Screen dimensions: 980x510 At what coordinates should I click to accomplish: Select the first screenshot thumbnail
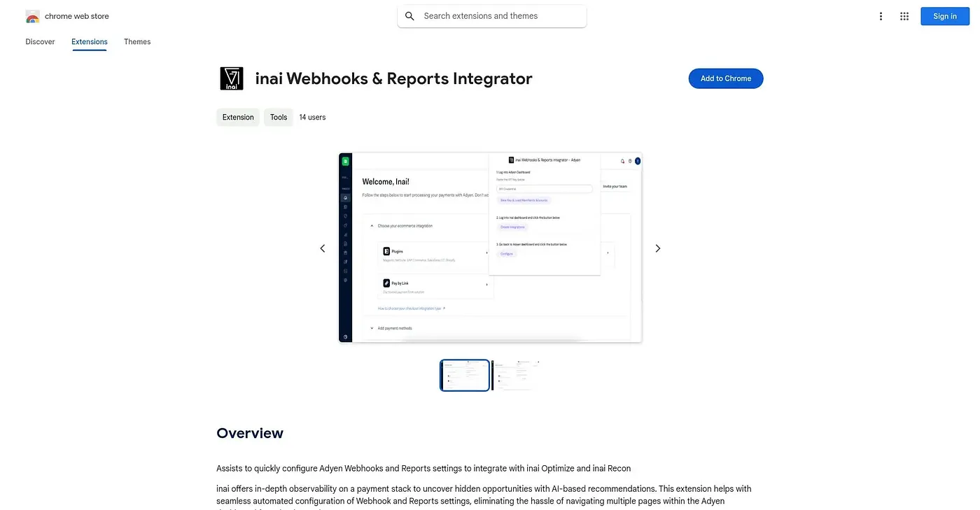465,375
